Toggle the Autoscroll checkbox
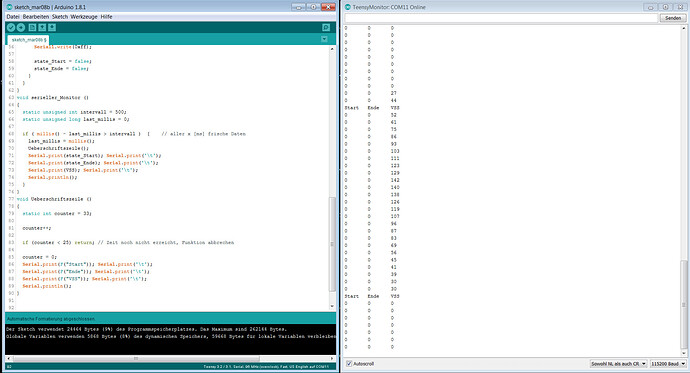690x373 pixels. [x=349, y=364]
